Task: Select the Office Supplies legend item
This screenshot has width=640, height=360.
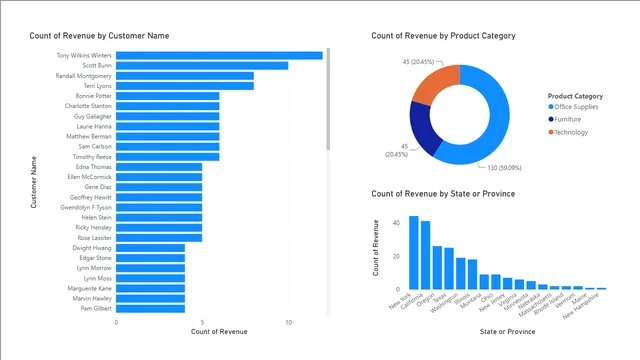Action: click(573, 107)
